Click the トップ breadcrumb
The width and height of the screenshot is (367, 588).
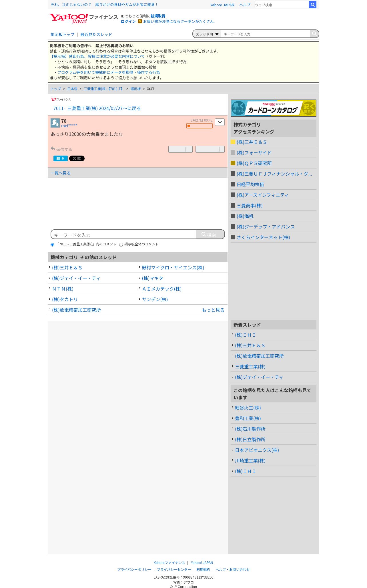[x=56, y=89]
